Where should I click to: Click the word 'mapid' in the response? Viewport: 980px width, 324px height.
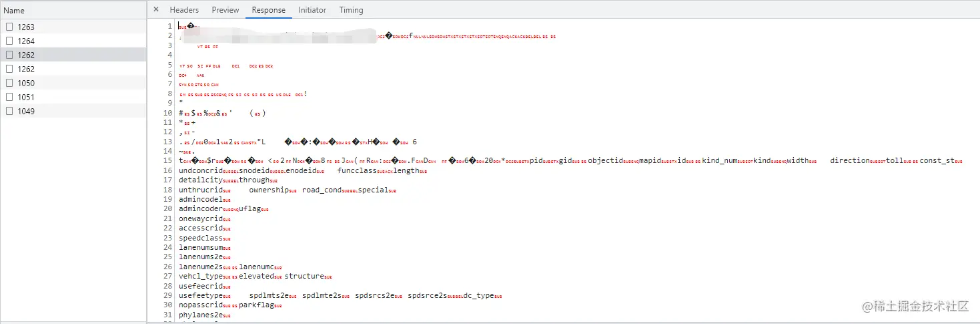650,161
